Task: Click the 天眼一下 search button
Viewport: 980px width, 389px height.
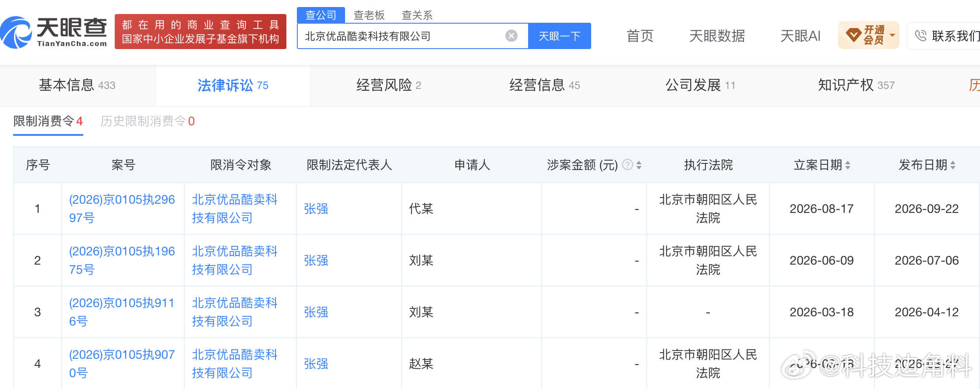Action: pos(560,36)
